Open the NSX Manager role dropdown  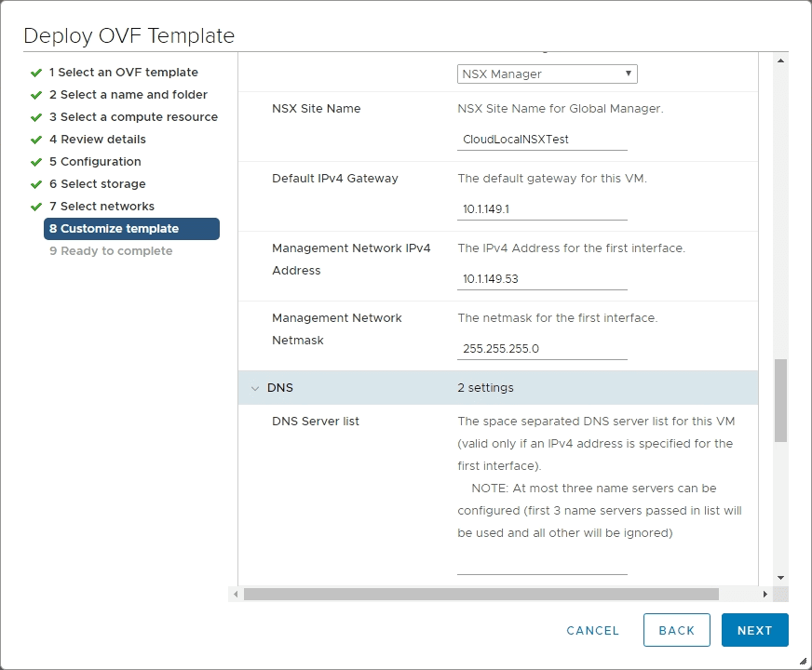point(547,74)
